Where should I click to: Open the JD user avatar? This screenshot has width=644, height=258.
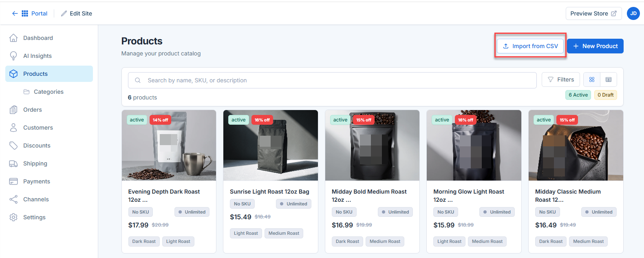(633, 13)
